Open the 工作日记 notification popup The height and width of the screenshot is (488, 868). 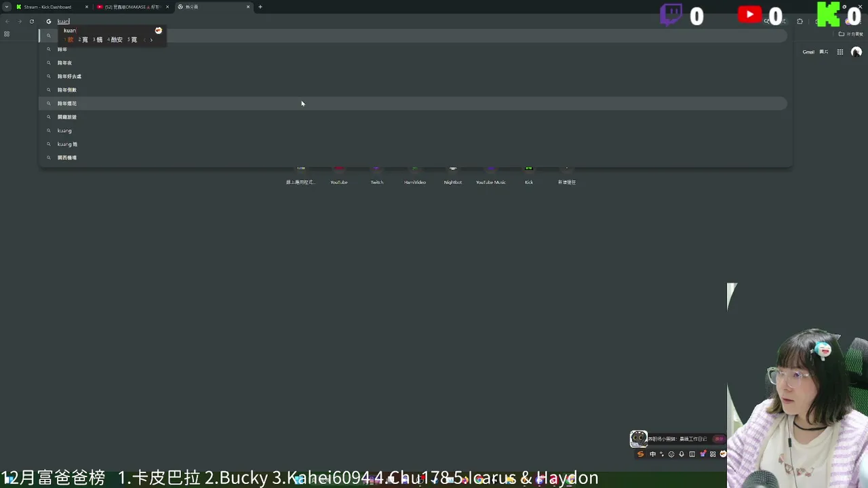(678, 439)
